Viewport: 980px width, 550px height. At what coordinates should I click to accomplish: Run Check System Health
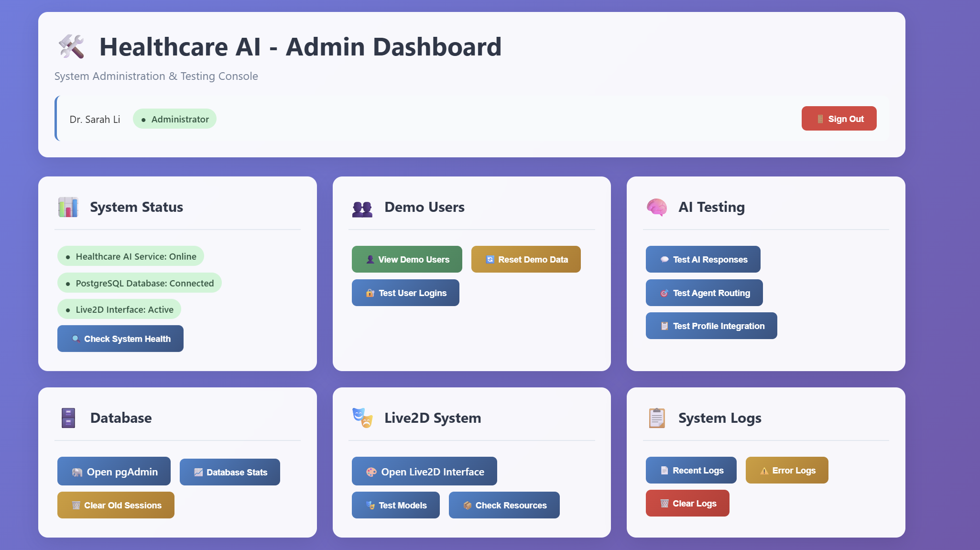[120, 339]
